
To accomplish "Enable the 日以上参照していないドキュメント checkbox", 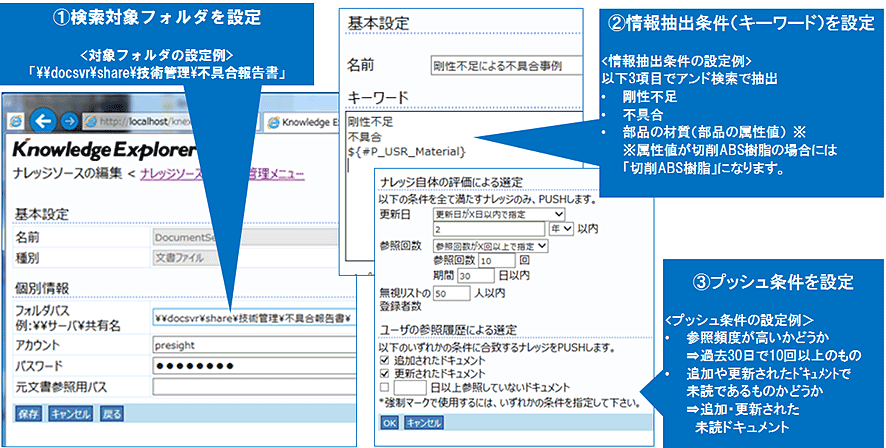I will 385,388.
